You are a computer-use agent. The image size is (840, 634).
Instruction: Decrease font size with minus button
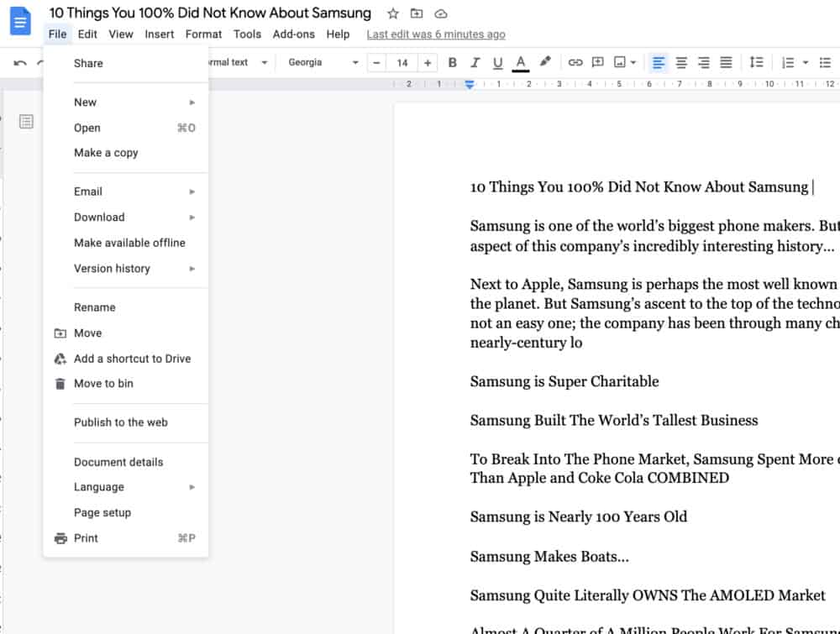pos(376,63)
